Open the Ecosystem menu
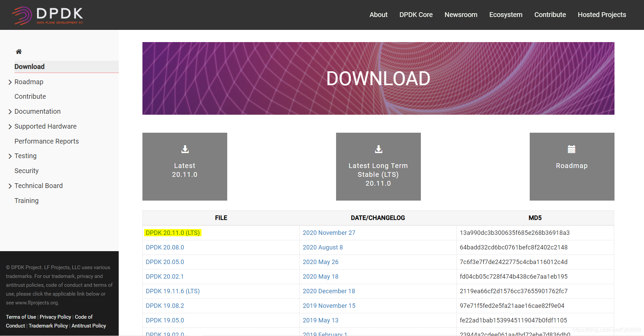Image resolution: width=644 pixels, height=336 pixels. tap(506, 15)
